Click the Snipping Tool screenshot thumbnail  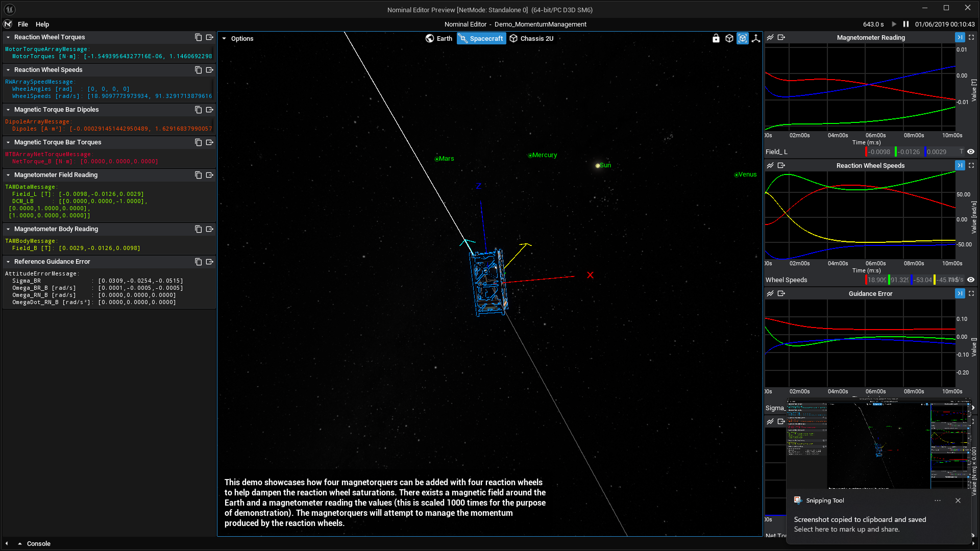pos(878,444)
